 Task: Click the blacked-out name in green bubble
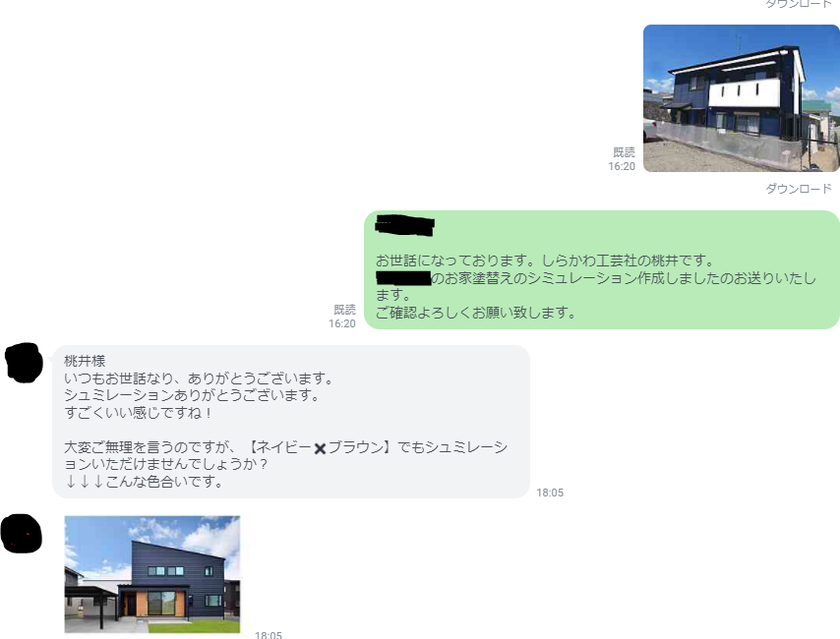click(x=404, y=225)
